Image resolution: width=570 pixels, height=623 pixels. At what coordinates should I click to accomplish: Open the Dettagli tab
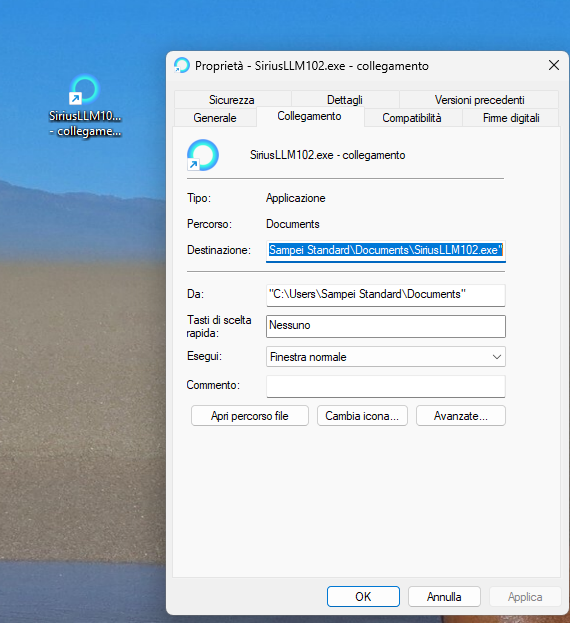(x=345, y=99)
